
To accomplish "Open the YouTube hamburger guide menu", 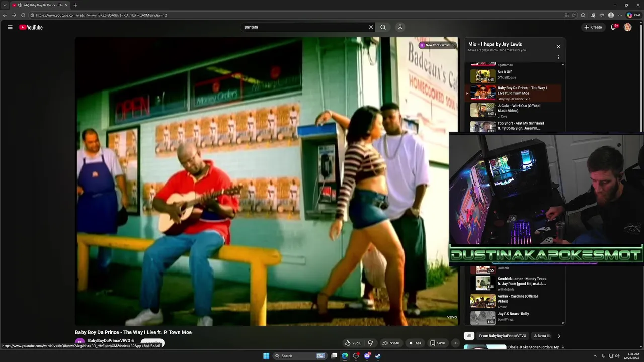I will pyautogui.click(x=10, y=27).
